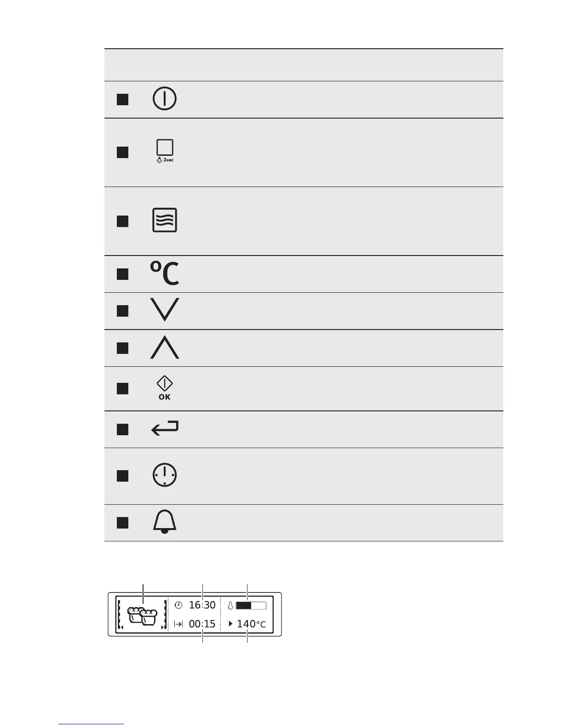Click the OK start diamond icon
Viewport: 563px width, 728px height.
[165, 388]
